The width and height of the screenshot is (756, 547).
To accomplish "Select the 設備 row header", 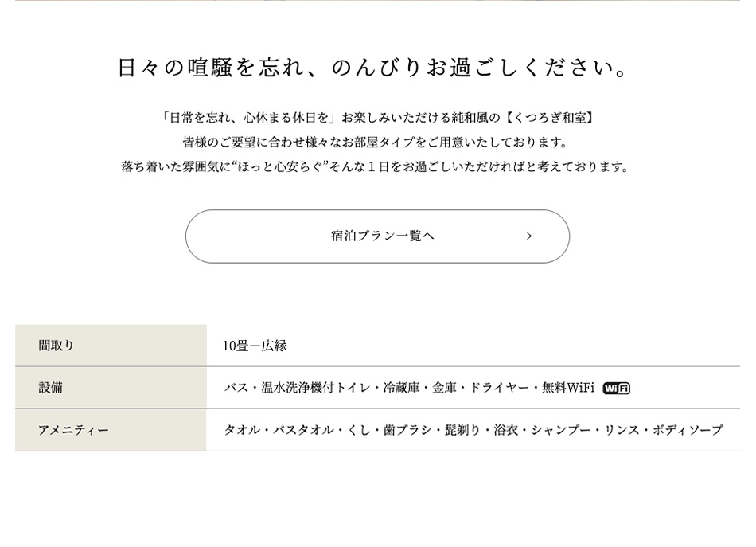I will tap(111, 387).
